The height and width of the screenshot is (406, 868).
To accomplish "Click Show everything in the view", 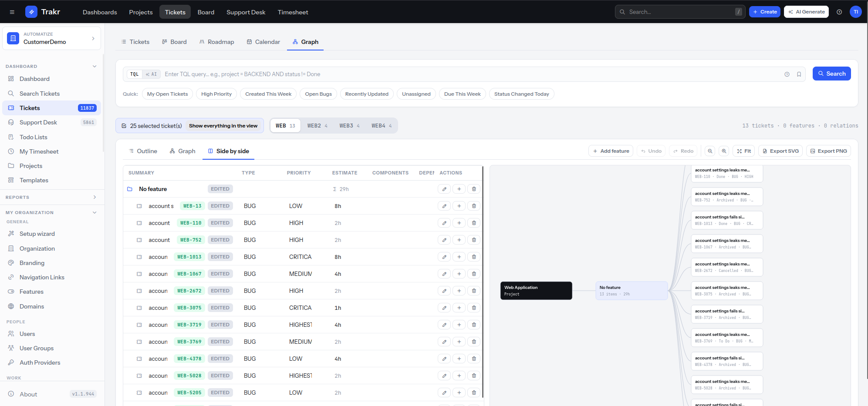I will [x=223, y=126].
